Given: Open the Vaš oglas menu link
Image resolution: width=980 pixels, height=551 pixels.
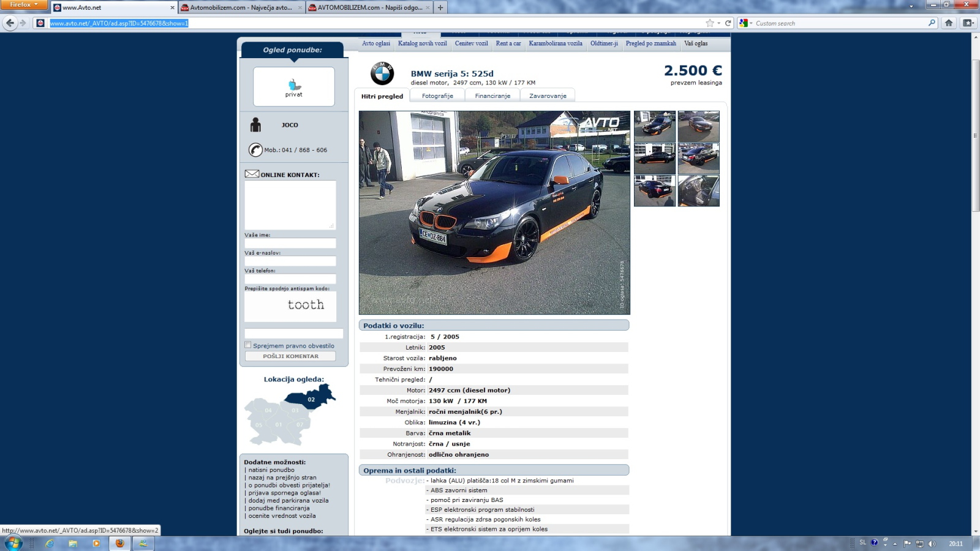Looking at the screenshot, I should click(x=696, y=43).
